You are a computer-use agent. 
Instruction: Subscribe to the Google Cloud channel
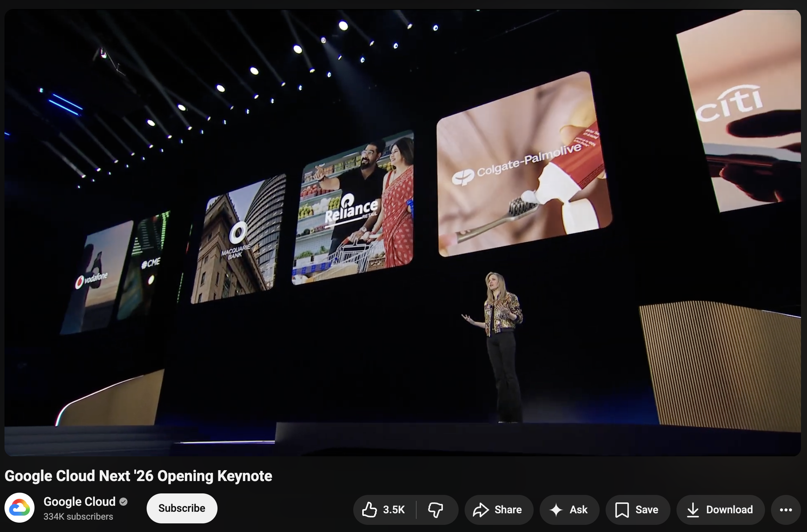point(182,508)
